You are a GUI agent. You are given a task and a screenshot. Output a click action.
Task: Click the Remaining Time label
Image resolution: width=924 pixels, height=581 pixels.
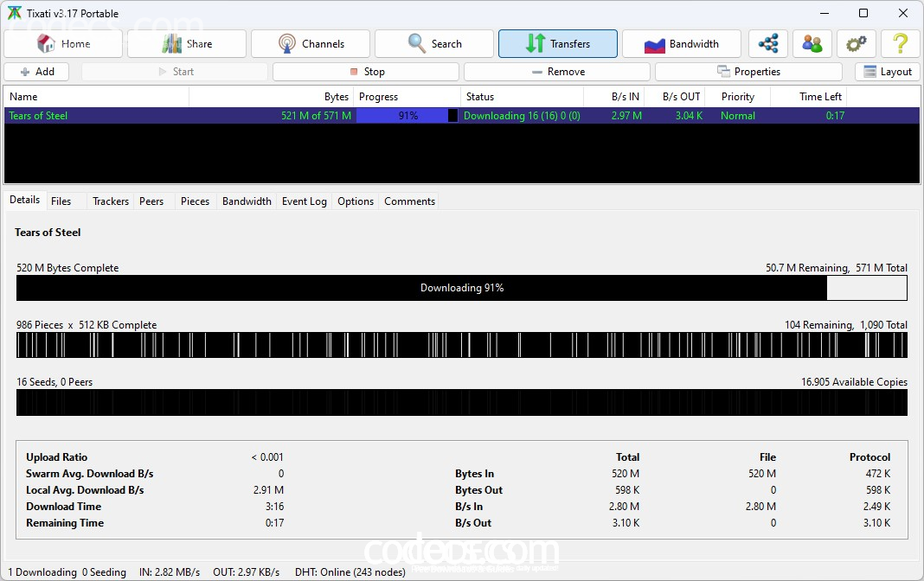[65, 523]
